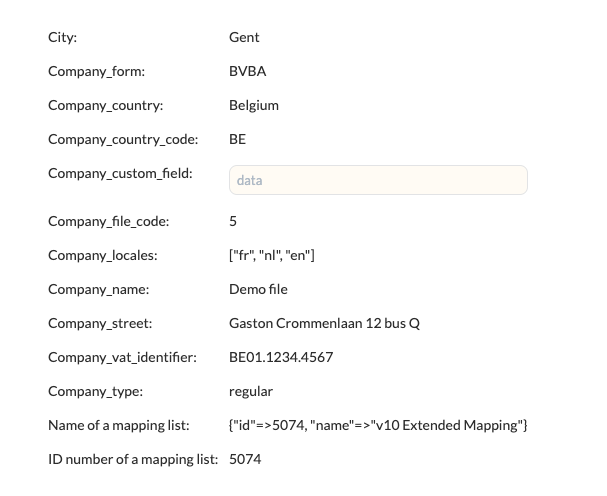Click the Company_country_code label
607x496 pixels.
pyautogui.click(x=123, y=139)
